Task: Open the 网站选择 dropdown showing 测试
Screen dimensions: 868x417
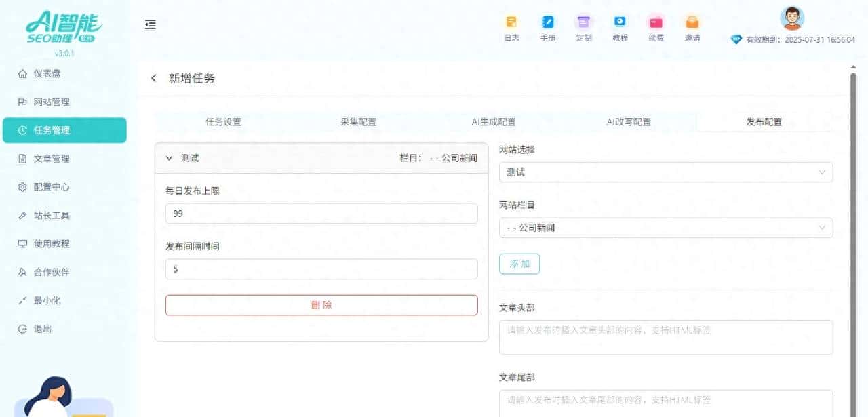Action: tap(665, 172)
